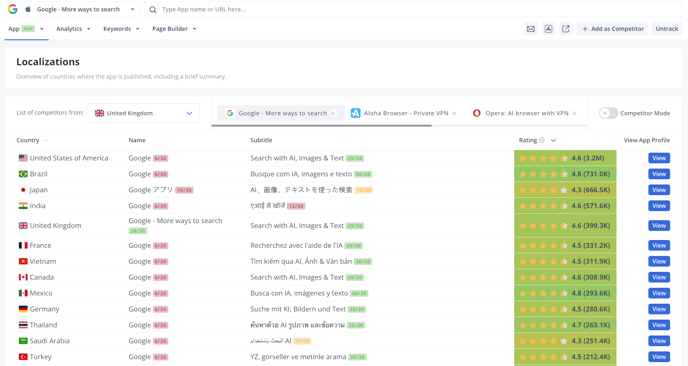
Task: Select Opera: AI browser with VPN tab
Action: (x=524, y=113)
